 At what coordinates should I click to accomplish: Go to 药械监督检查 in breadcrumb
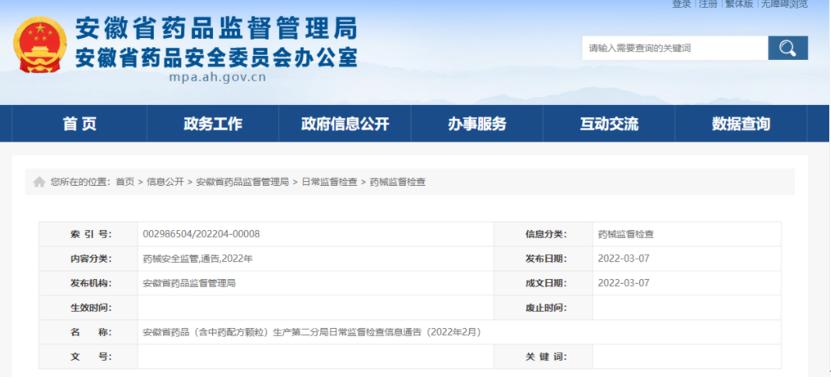click(397, 182)
